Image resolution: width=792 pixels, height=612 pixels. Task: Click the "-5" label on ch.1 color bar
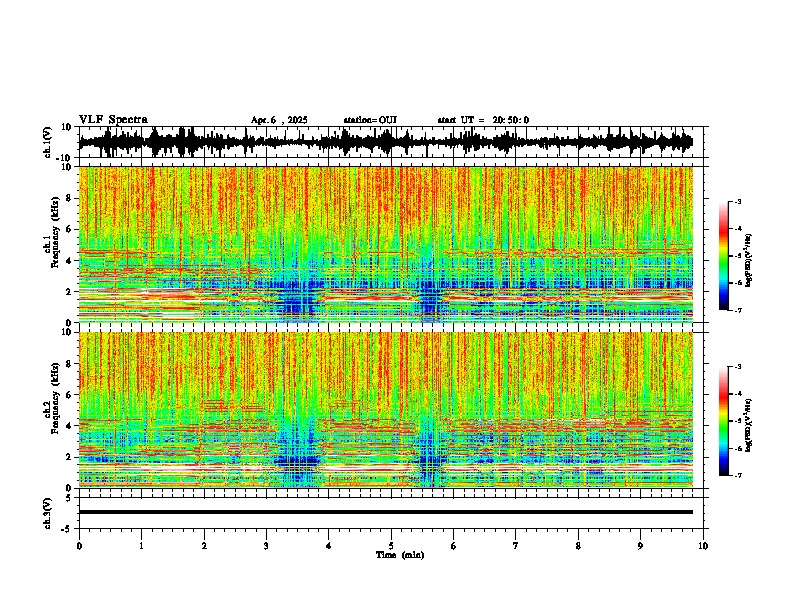click(737, 256)
